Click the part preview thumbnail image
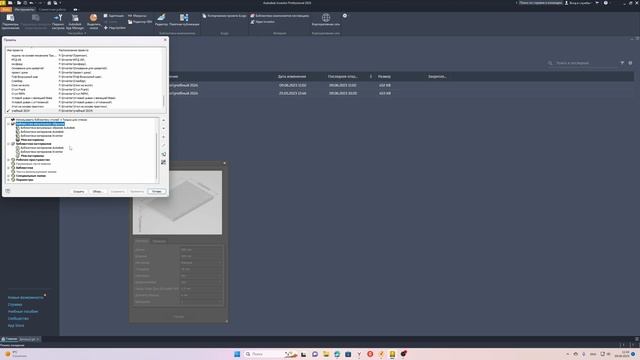The image size is (640, 360). pyautogui.click(x=177, y=202)
